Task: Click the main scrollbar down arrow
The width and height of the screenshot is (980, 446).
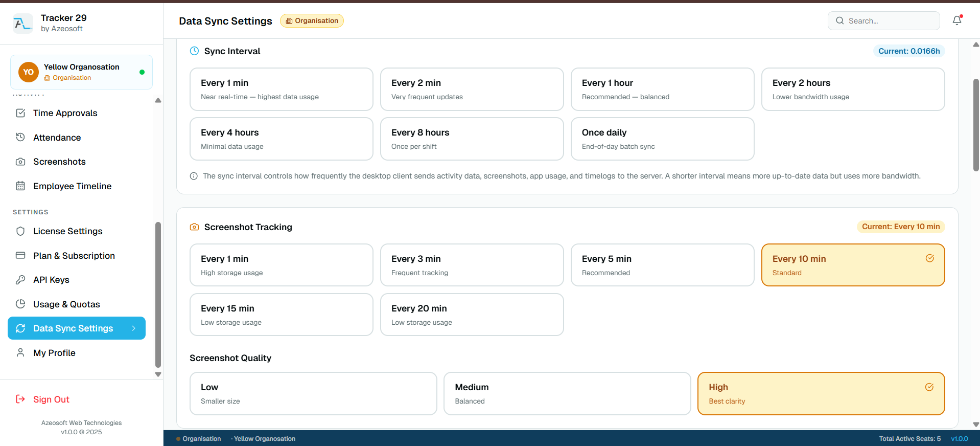Action: 976,425
